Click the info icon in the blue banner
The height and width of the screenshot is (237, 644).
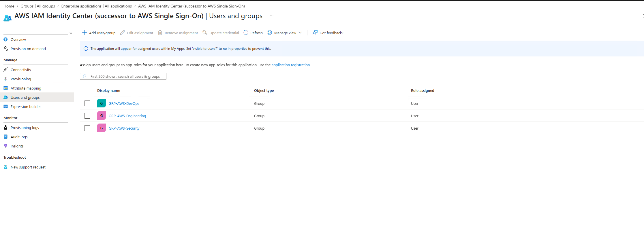pos(86,49)
